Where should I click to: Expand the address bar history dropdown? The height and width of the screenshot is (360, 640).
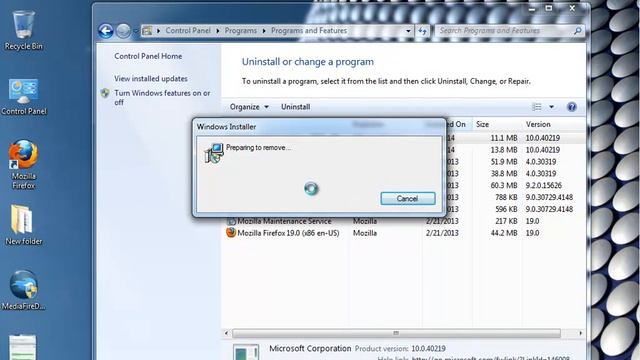click(x=408, y=31)
